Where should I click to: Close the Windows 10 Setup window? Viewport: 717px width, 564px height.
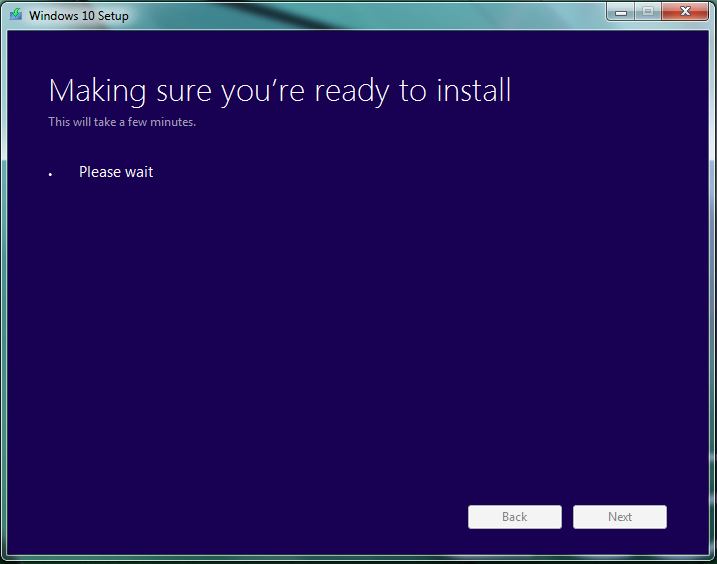click(x=685, y=12)
